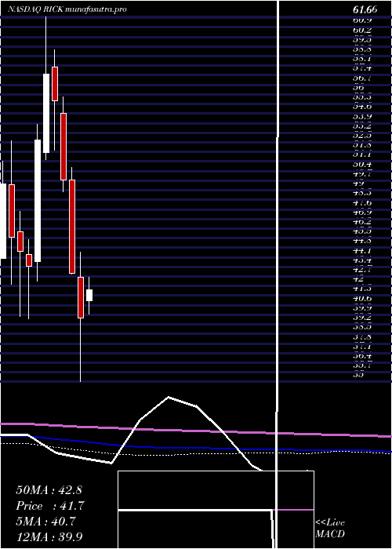Click the 46.9 price axis label
This screenshot has width=392, height=549.
(x=362, y=213)
